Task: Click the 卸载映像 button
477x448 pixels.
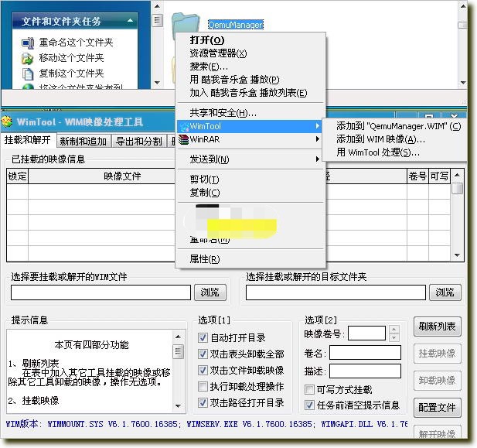Action: (x=437, y=381)
